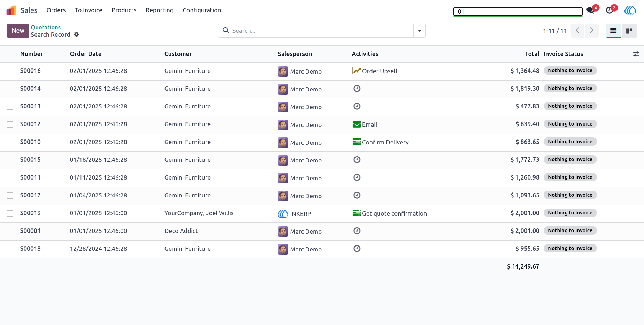Screen dimensions: 644x325
Task: Click the activity clock icon for S00018
Action: pyautogui.click(x=357, y=249)
